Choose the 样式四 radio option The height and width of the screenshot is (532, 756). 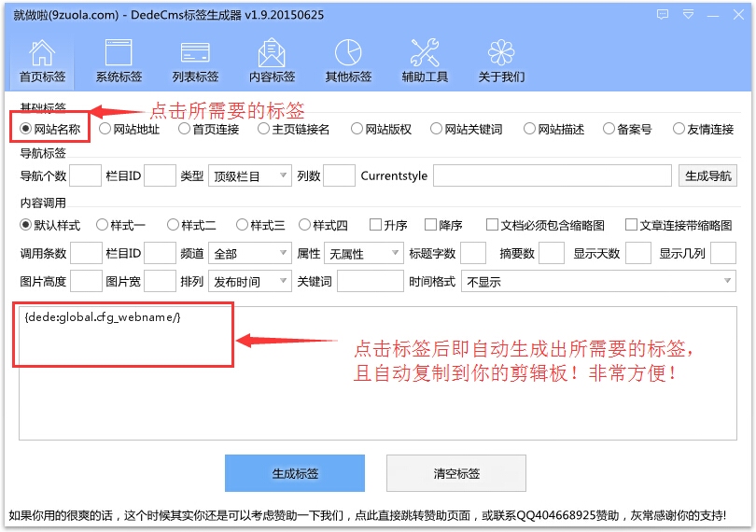pyautogui.click(x=323, y=225)
